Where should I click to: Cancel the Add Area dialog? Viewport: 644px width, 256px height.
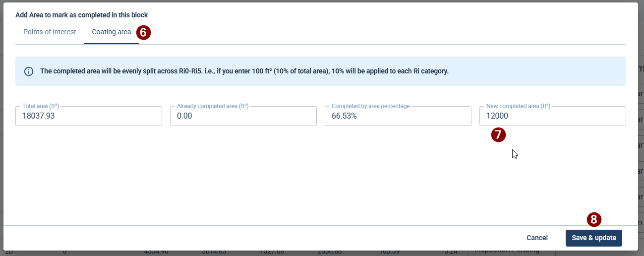coord(537,238)
